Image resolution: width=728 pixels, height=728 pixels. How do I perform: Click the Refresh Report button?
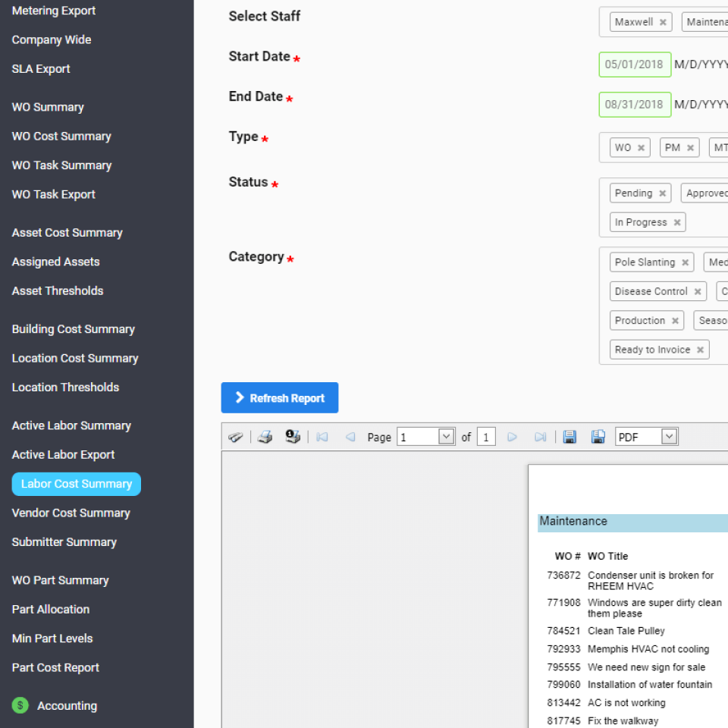pos(279,397)
